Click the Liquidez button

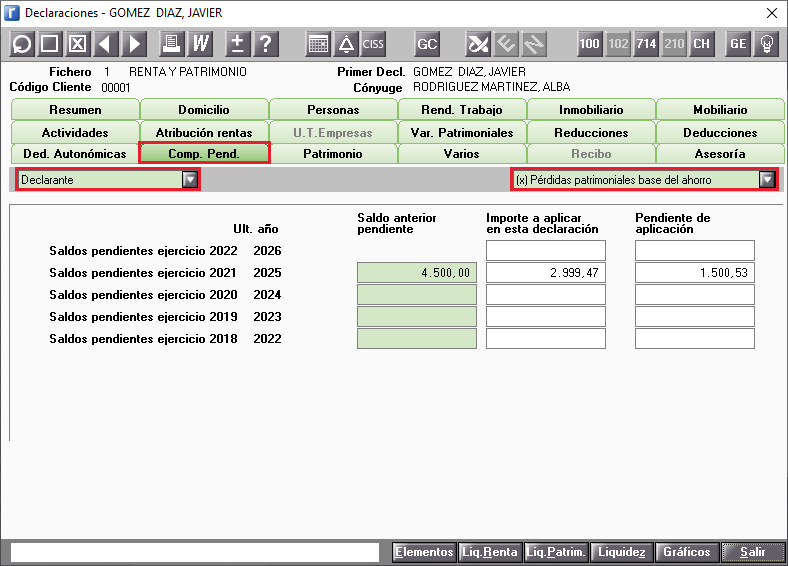tap(622, 552)
